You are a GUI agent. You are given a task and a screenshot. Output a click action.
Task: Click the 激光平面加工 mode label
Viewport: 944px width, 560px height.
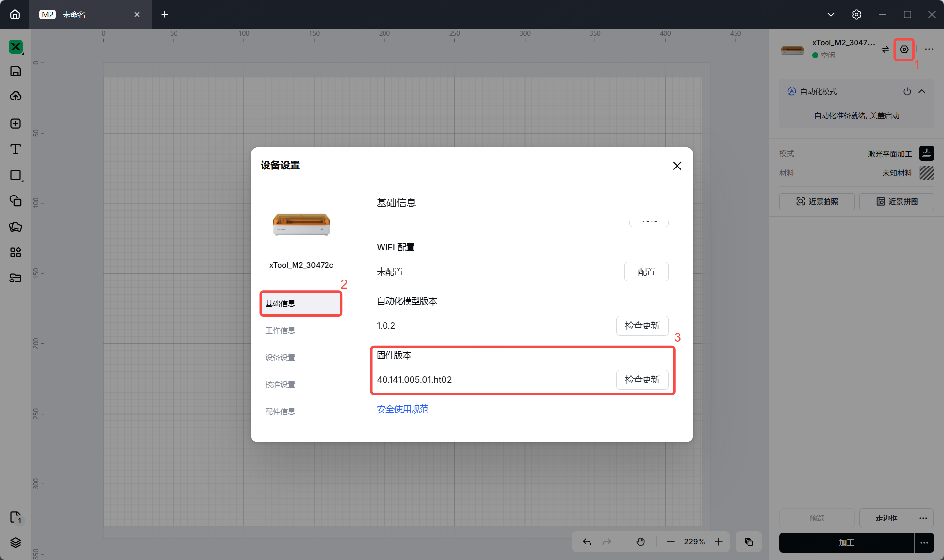[890, 154]
